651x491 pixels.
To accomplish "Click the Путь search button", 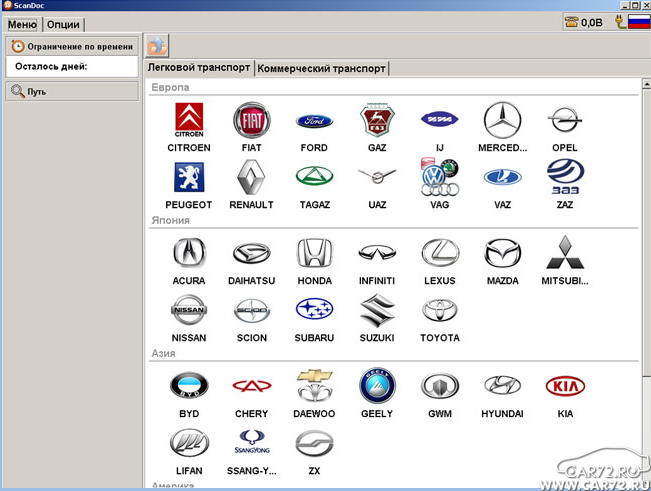I will click(72, 91).
